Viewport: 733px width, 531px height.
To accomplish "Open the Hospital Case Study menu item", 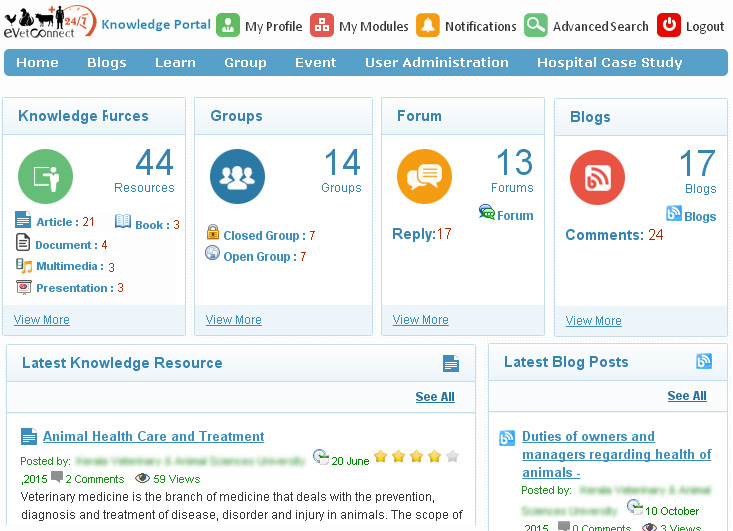I will point(610,63).
